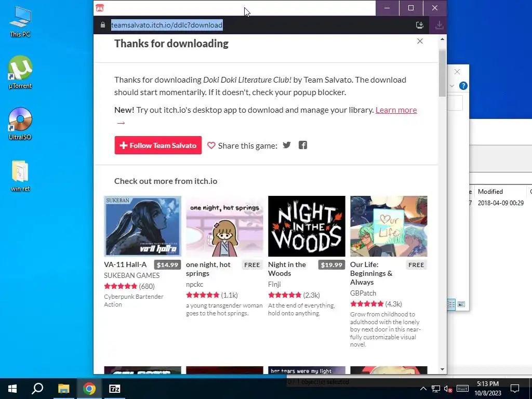The width and height of the screenshot is (532, 399).
Task: Close the background file manager window
Action: [x=457, y=72]
